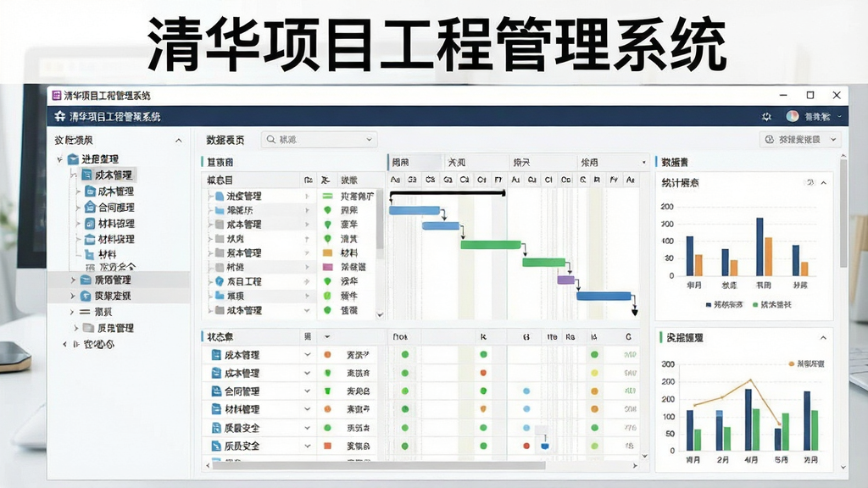The image size is (868, 488).
Task: Collapse the upper bar chart card with its chevron
Action: tap(824, 183)
